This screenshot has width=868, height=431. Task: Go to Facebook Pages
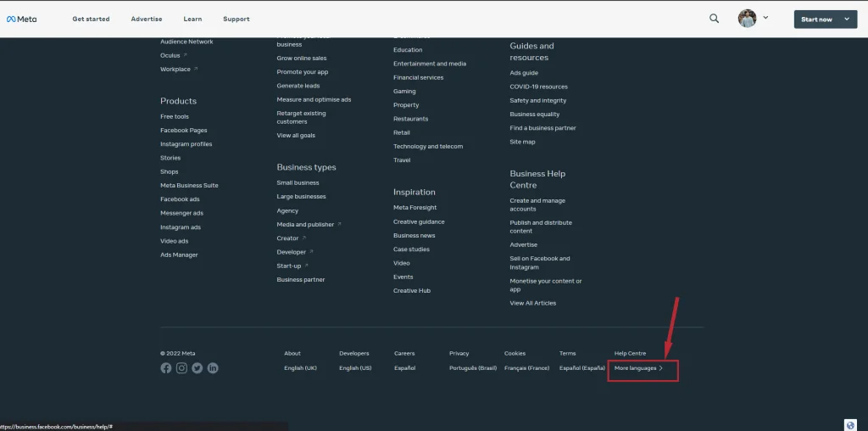(184, 130)
